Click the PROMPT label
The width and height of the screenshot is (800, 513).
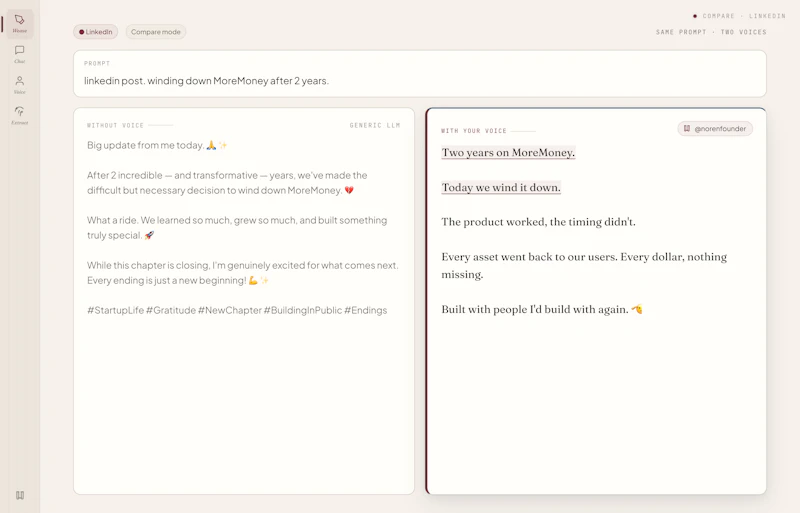(x=97, y=63)
